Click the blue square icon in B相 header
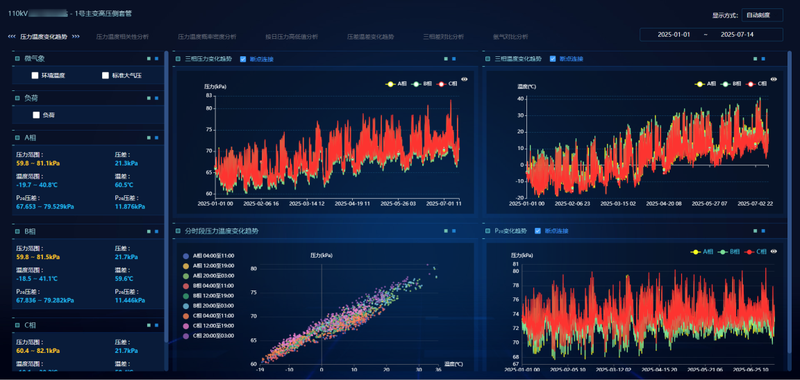800x380 pixels. pos(157,231)
